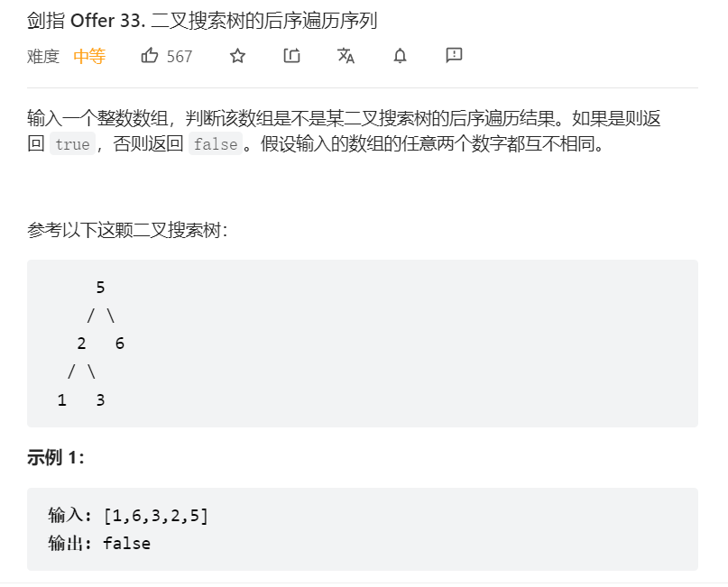Click node 6 in the tree diagram
This screenshot has height=587, width=728.
coord(120,344)
